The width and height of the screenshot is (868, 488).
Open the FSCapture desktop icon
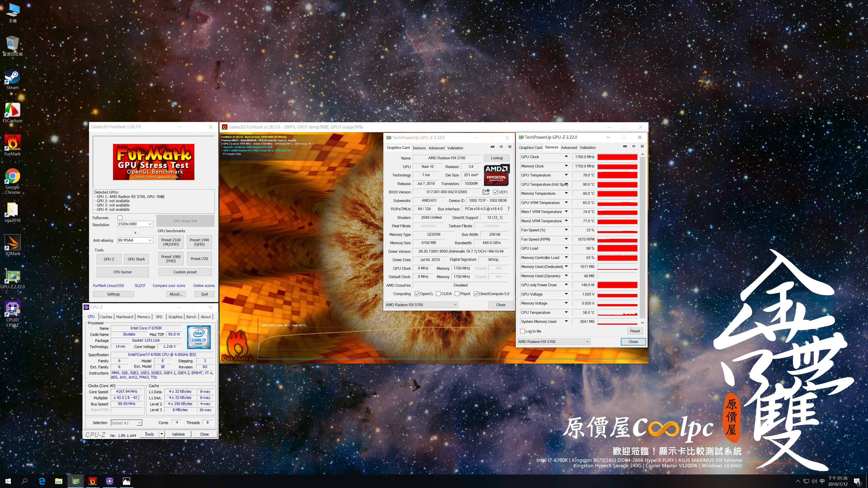(x=12, y=113)
